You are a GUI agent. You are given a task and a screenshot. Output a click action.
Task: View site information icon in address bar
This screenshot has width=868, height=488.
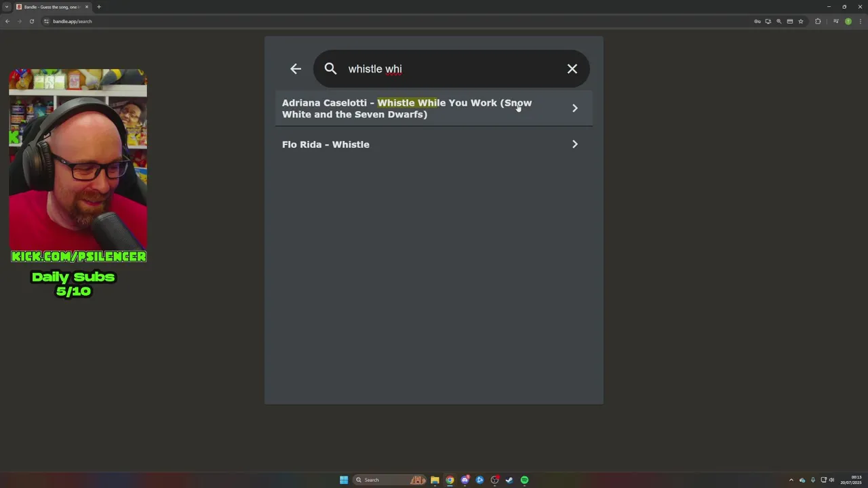pyautogui.click(x=47, y=21)
